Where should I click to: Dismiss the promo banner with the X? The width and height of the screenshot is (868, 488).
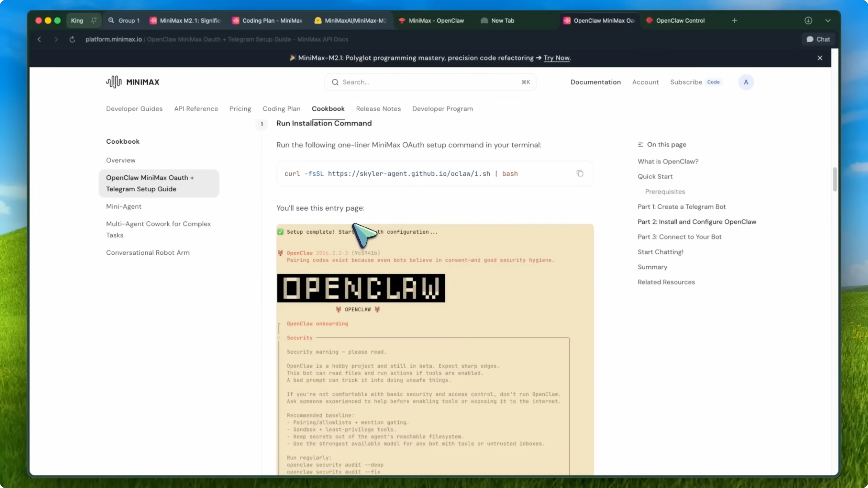pos(820,58)
